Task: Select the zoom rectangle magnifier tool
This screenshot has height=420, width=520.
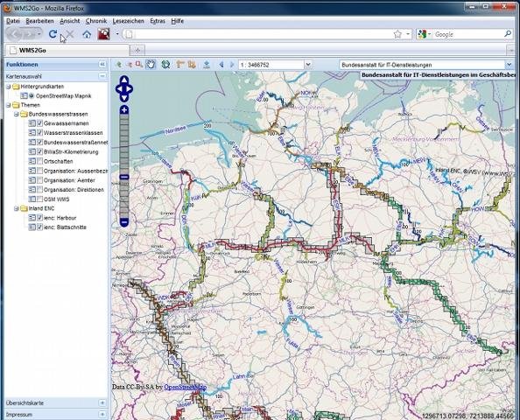Action: tap(139, 64)
